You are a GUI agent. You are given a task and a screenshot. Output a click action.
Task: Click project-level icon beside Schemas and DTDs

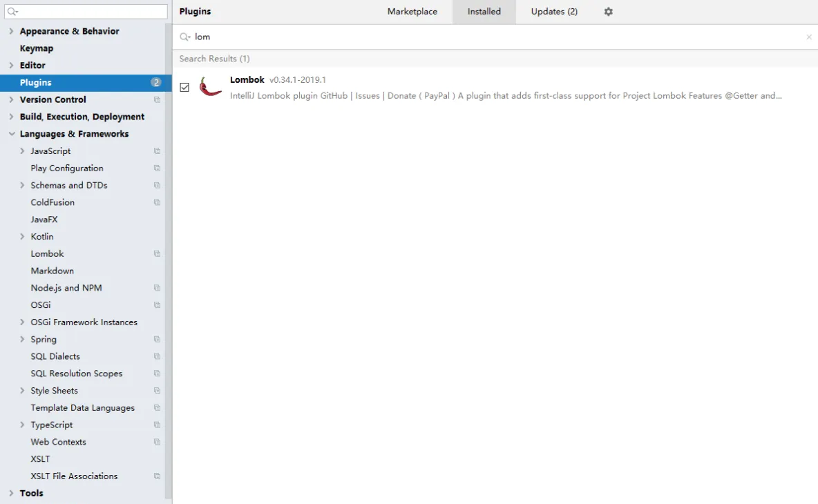click(x=157, y=186)
